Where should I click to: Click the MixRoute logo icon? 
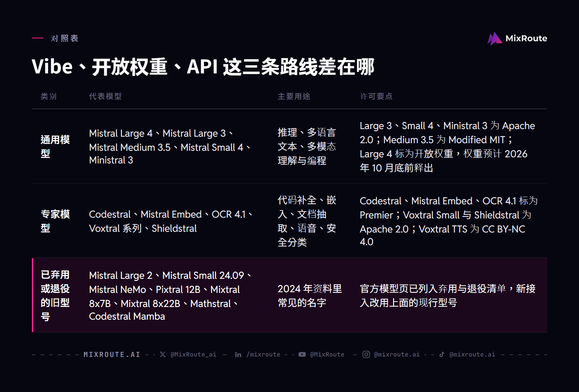[495, 38]
